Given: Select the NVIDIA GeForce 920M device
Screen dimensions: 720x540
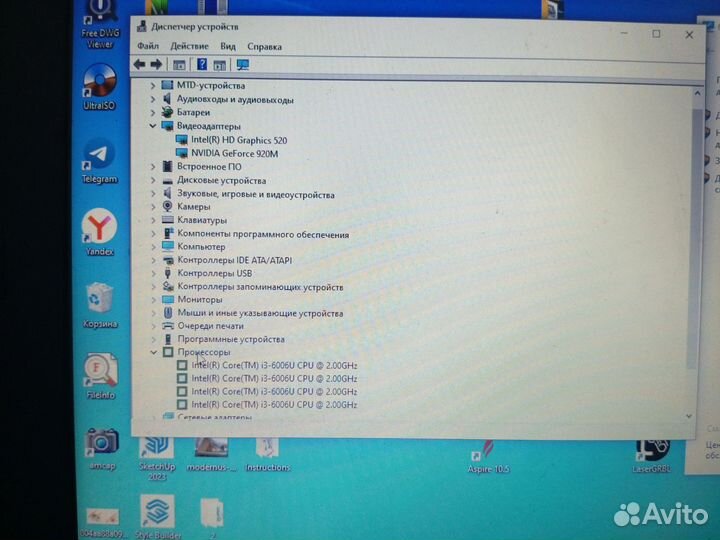Looking at the screenshot, I should [234, 153].
